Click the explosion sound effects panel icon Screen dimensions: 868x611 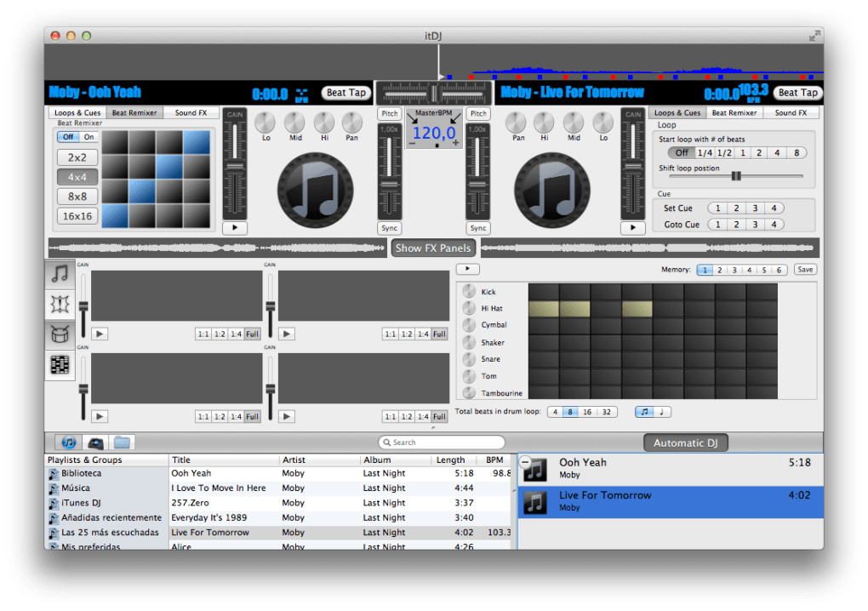(60, 305)
